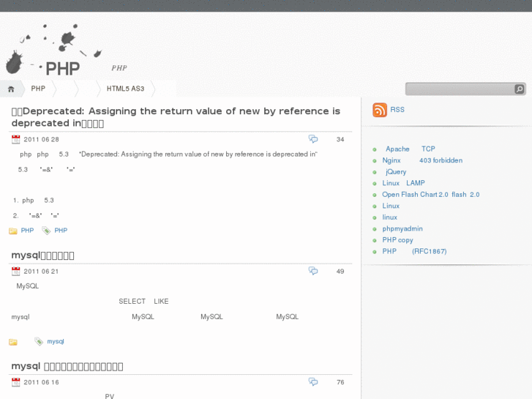Open the lowercase linux sidebar link

pyautogui.click(x=390, y=217)
